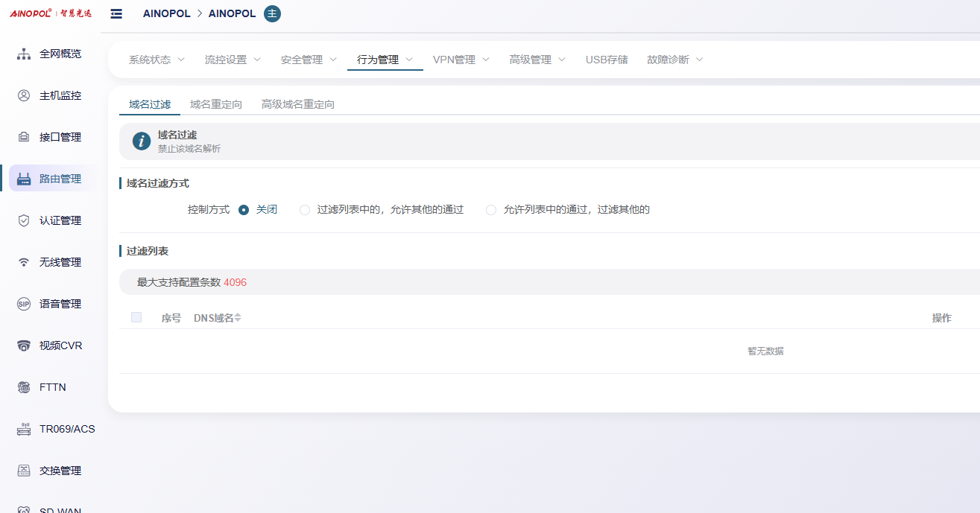Switch to the 域名重定向 tab
The height and width of the screenshot is (513, 980).
pyautogui.click(x=216, y=104)
